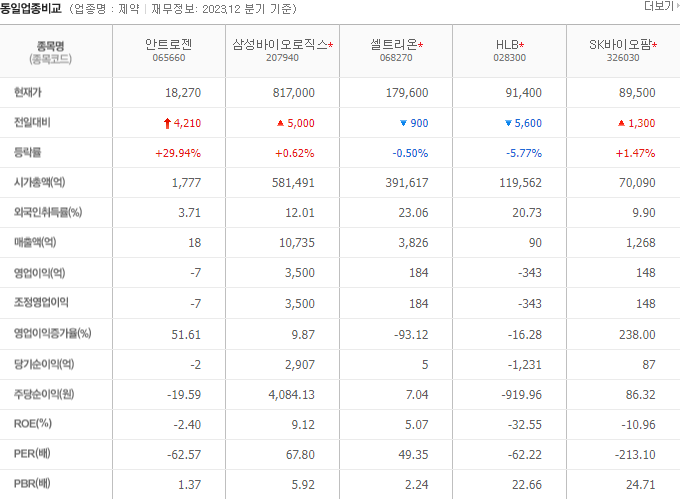This screenshot has height=500, width=680.
Task: Select PBR value 22.66
Action: 527,484
